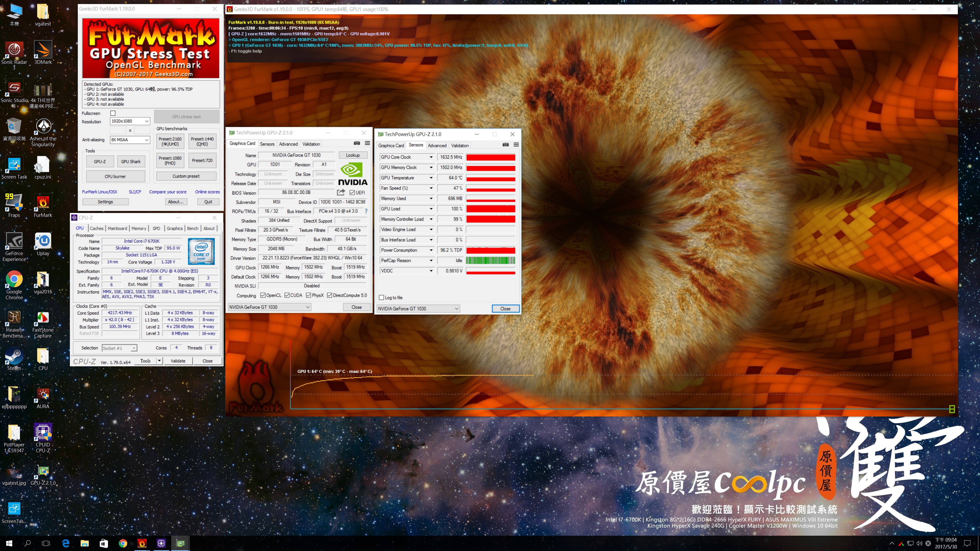Toggle the Fullscreen checkbox in FurMark
Screen dimensions: 980x551
pos(113,113)
